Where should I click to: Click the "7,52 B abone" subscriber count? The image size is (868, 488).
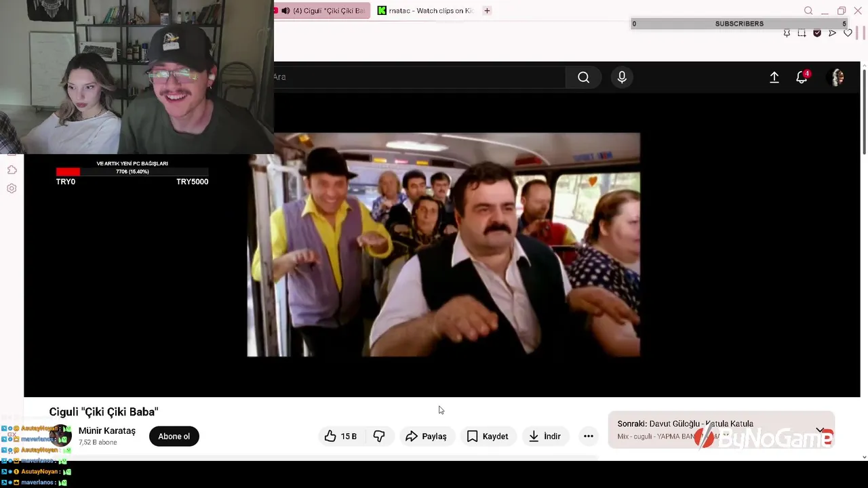(x=98, y=443)
